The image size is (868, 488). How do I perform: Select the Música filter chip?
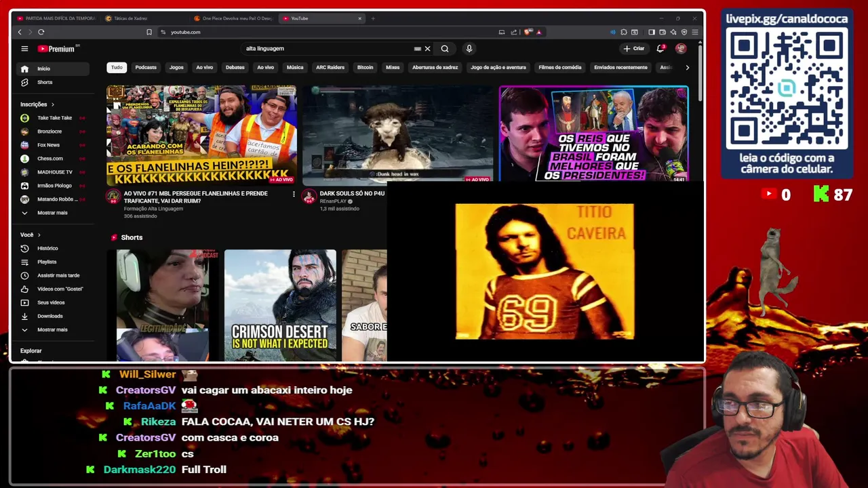click(295, 67)
